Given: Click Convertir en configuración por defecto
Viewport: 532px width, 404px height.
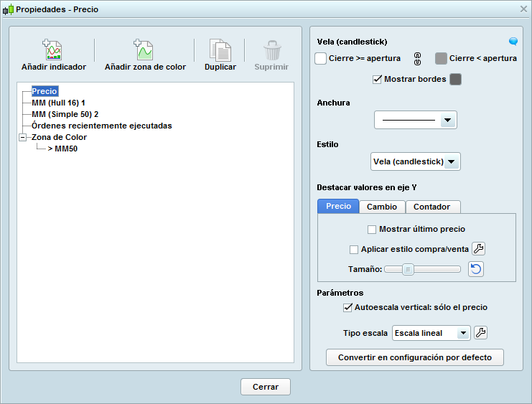Looking at the screenshot, I should coord(415,357).
